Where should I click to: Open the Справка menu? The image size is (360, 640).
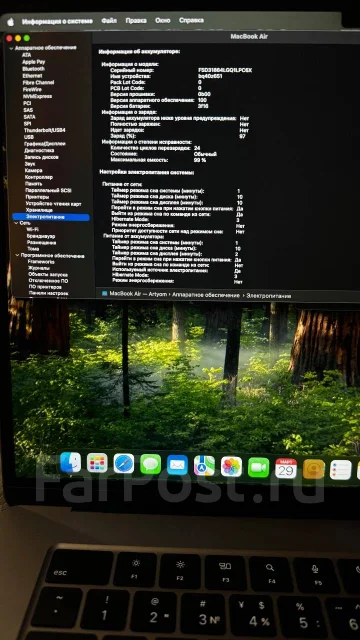click(x=191, y=20)
